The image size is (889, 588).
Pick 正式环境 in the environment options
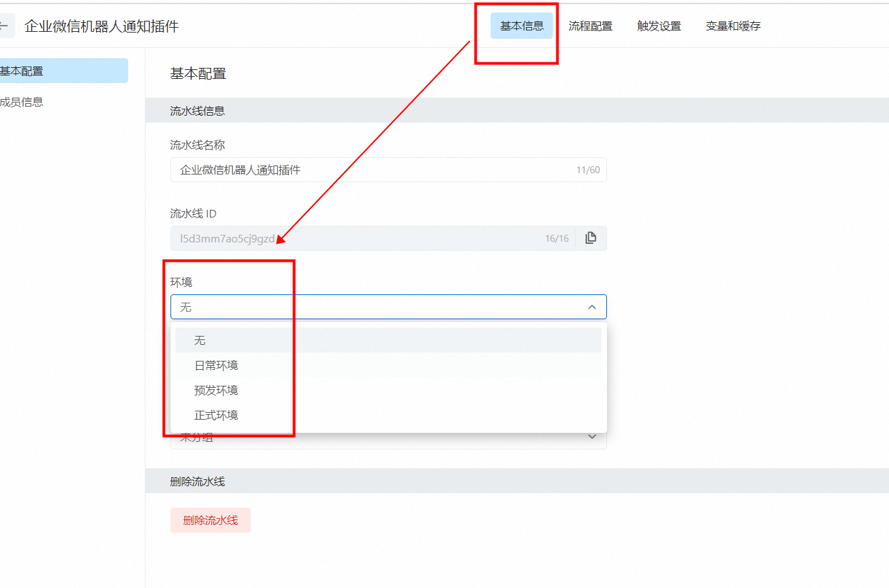coord(388,416)
